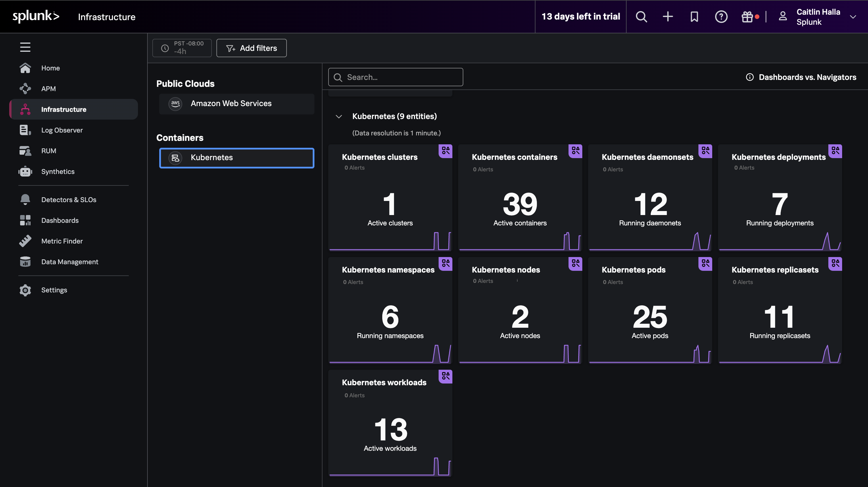The image size is (868, 487).
Task: Open the -4h time range picker
Action: 182,48
